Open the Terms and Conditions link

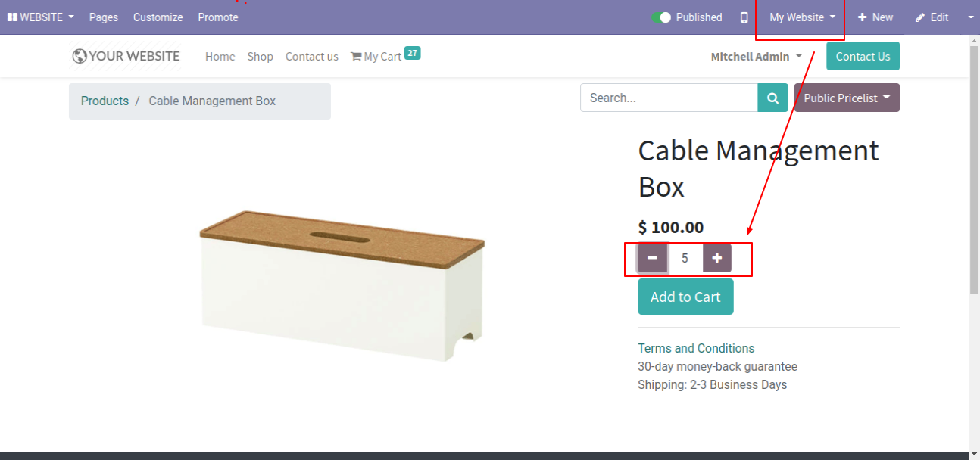click(x=696, y=348)
